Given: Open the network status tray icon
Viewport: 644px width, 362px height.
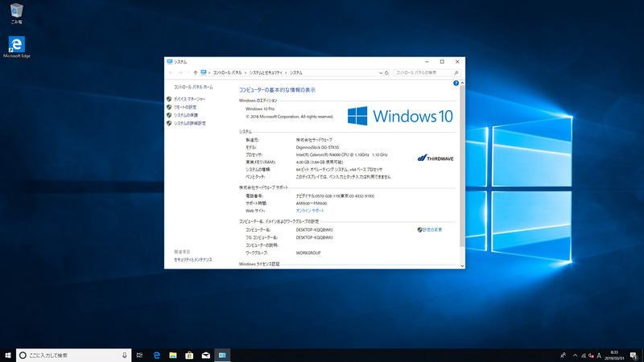Looking at the screenshot, I should click(583, 356).
